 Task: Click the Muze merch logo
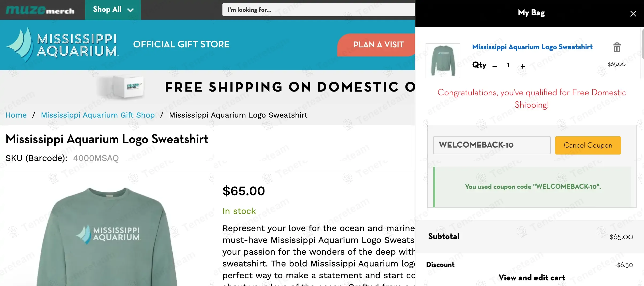pyautogui.click(x=40, y=10)
